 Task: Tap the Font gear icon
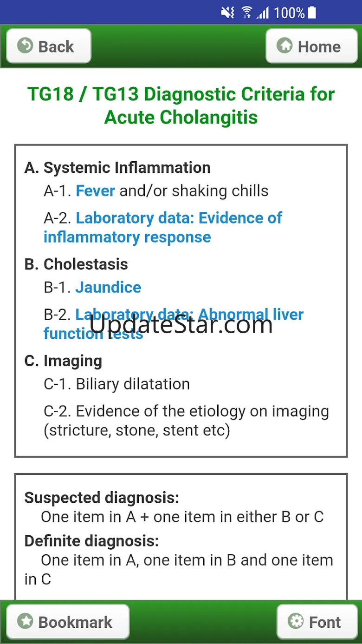296,621
